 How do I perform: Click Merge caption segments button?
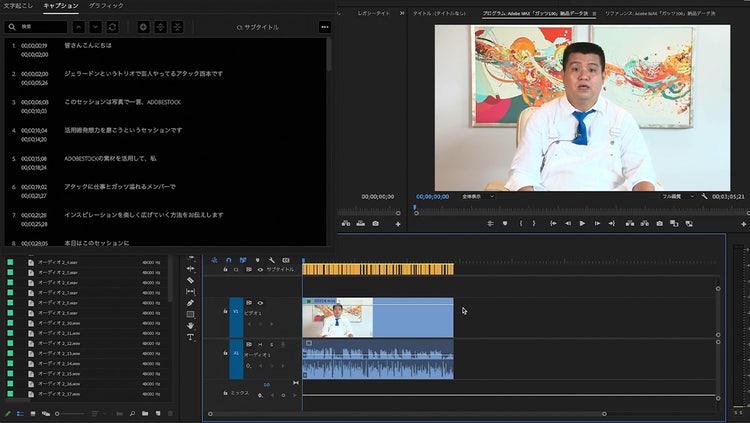pos(177,27)
